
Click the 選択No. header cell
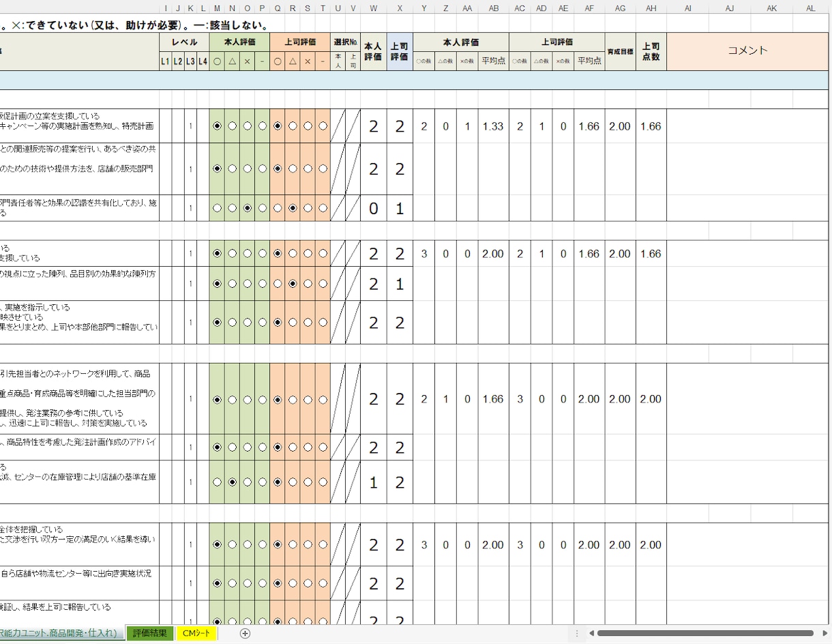pos(346,42)
